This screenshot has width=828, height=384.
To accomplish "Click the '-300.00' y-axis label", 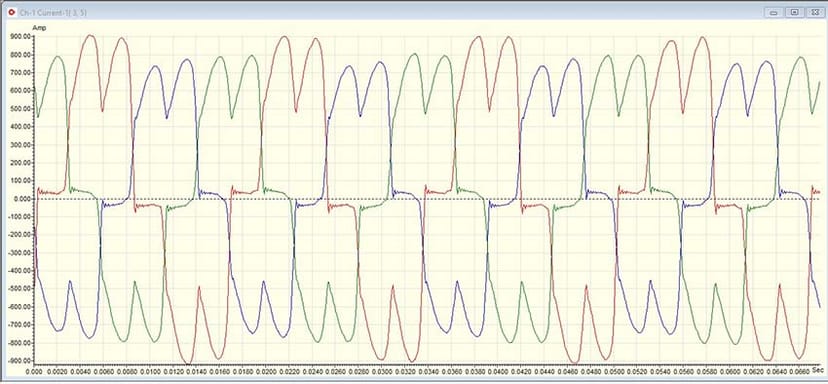I will 20,253.
